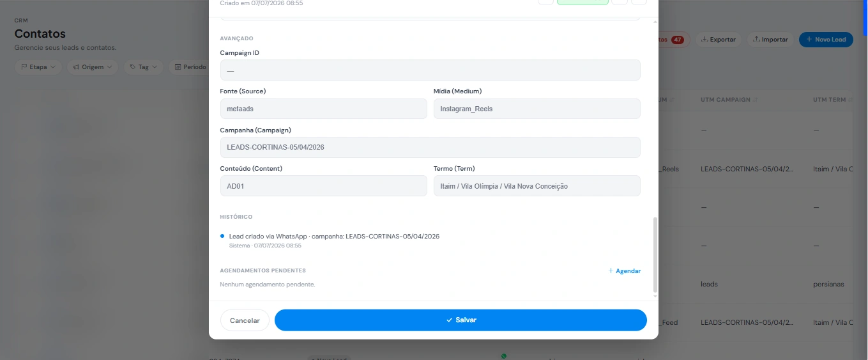Save the lead with the Salvar button
The image size is (868, 360).
461,320
